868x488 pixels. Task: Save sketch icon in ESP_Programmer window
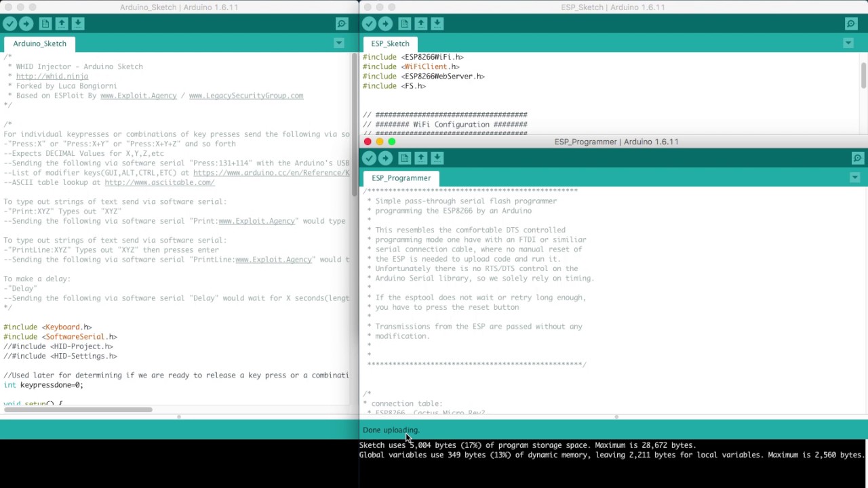tap(437, 158)
